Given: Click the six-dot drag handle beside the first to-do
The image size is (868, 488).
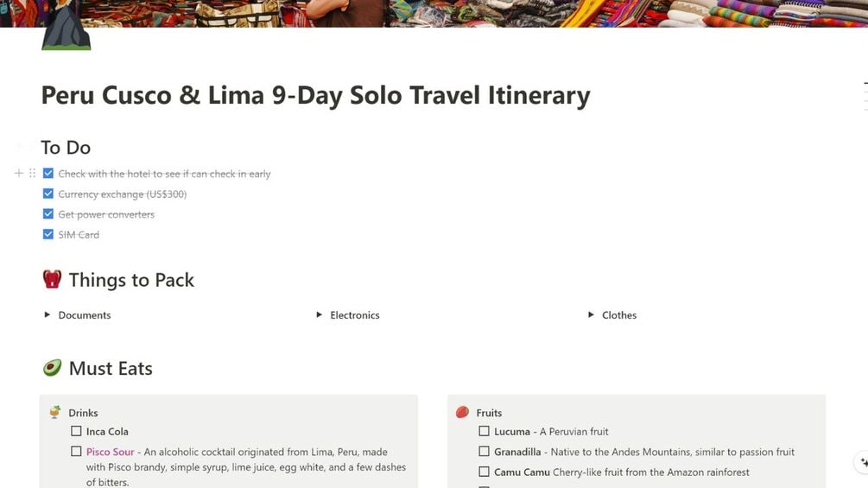Looking at the screenshot, I should pyautogui.click(x=33, y=174).
